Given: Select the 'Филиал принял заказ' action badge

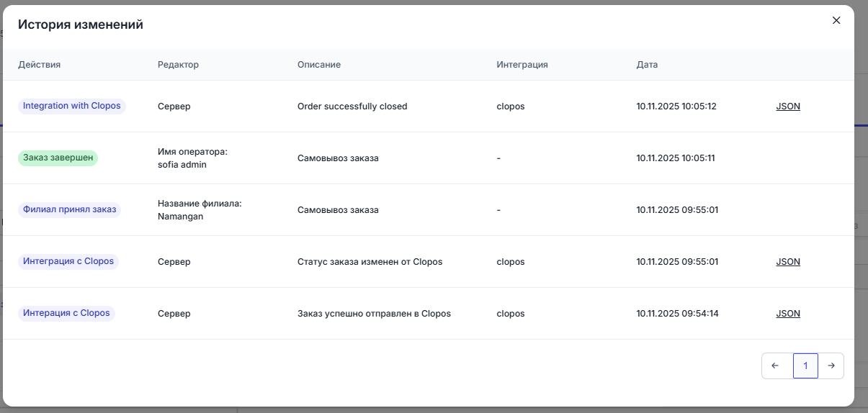Looking at the screenshot, I should coord(69,209).
